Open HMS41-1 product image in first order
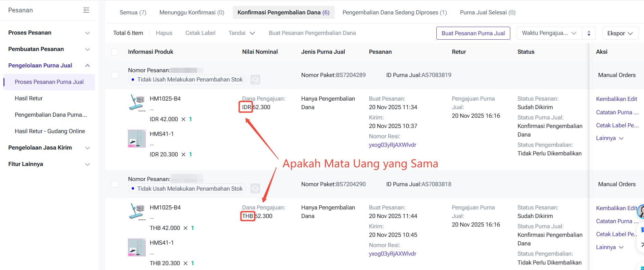This screenshot has height=270, width=644. 137,139
